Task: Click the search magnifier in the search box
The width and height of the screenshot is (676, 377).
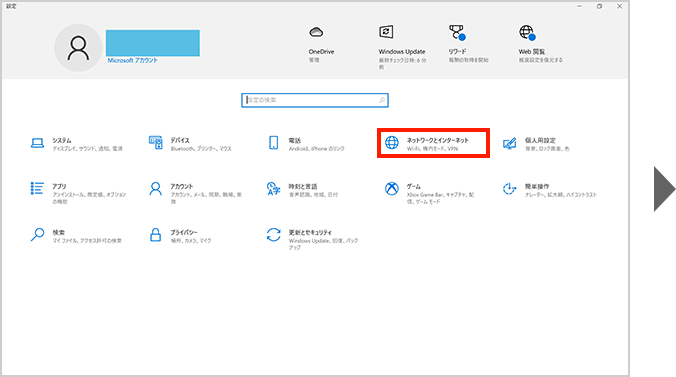Action: click(382, 100)
